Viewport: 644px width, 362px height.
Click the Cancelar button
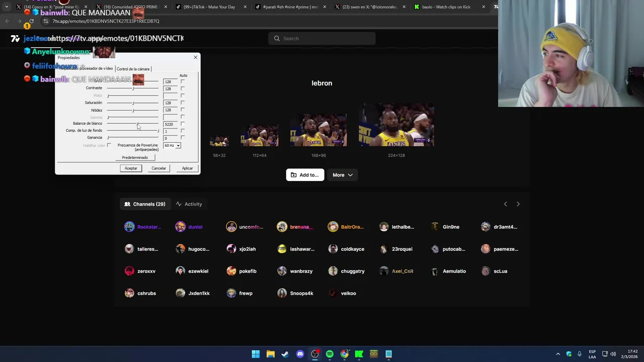[x=159, y=168]
